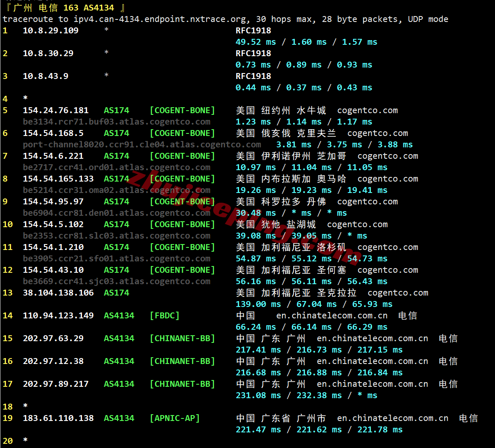Click [COGENT-BONE] tag on hop 10
Image resolution: width=495 pixels, height=448 pixels.
[x=182, y=225]
